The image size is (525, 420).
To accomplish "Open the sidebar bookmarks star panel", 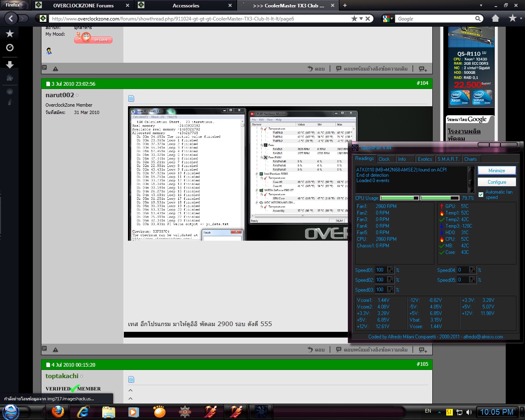I will [10, 34].
